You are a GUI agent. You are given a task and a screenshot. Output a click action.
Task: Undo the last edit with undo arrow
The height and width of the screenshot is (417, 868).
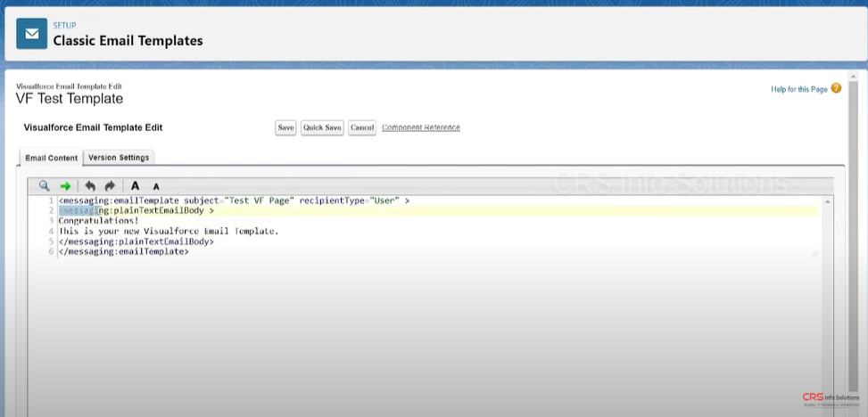(89, 185)
